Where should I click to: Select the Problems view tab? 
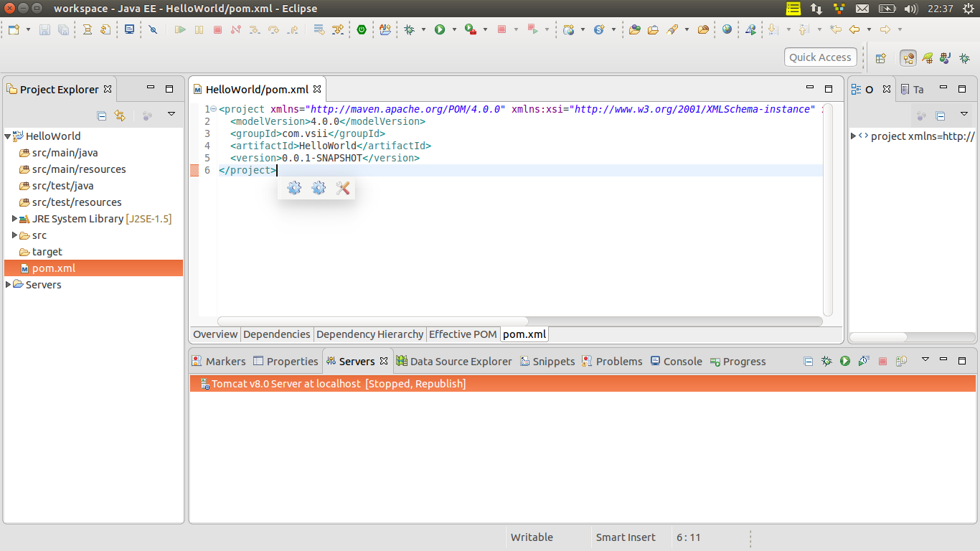click(612, 362)
